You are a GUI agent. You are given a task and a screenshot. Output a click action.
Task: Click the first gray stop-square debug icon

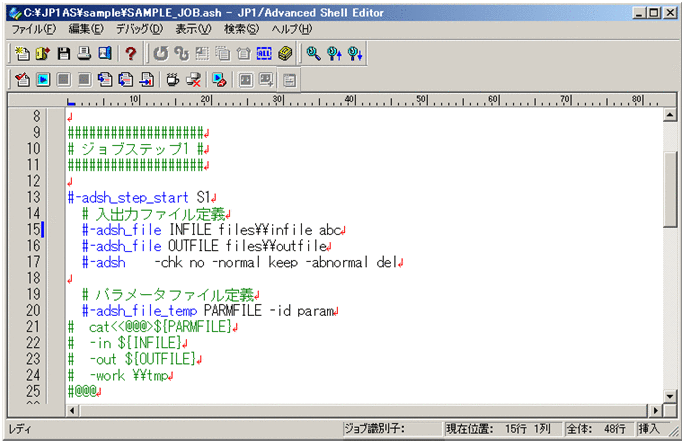[64, 79]
